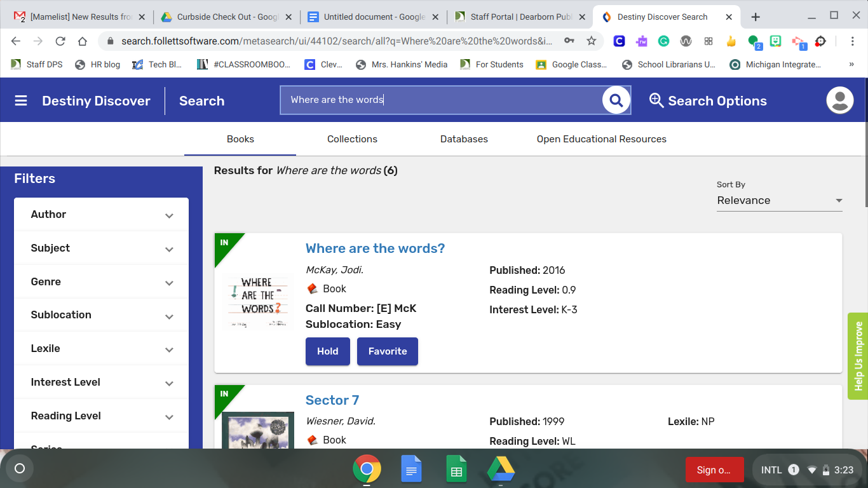Launch Google Chrome from the shelf
868x488 pixels.
coord(367,470)
